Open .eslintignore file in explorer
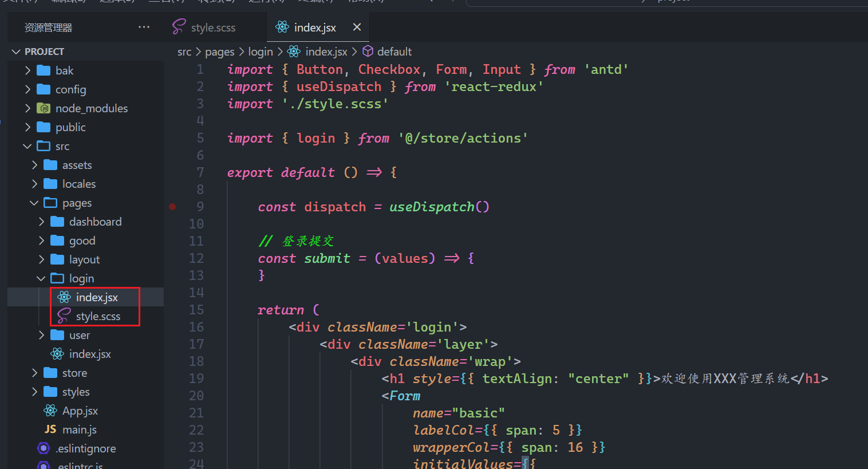 (x=85, y=448)
